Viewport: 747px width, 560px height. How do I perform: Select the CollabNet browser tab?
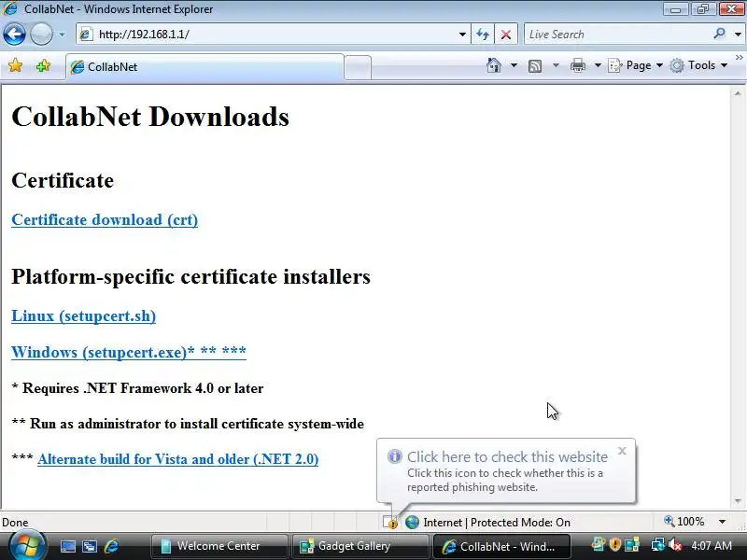[204, 66]
